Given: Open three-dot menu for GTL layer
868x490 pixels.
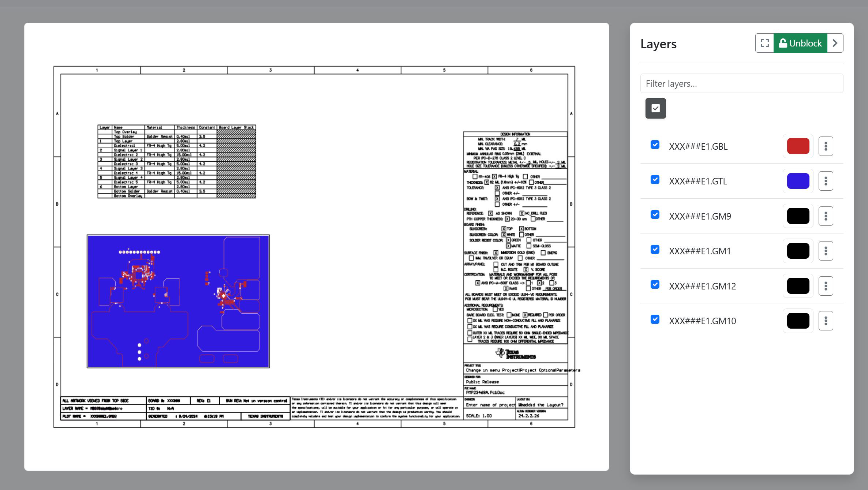Looking at the screenshot, I should (826, 181).
